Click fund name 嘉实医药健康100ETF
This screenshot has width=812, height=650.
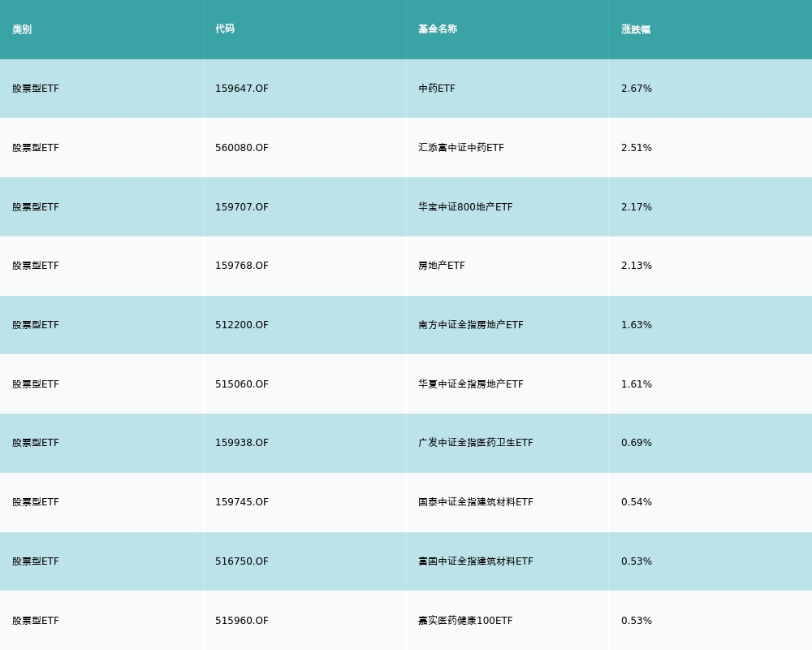(x=465, y=621)
